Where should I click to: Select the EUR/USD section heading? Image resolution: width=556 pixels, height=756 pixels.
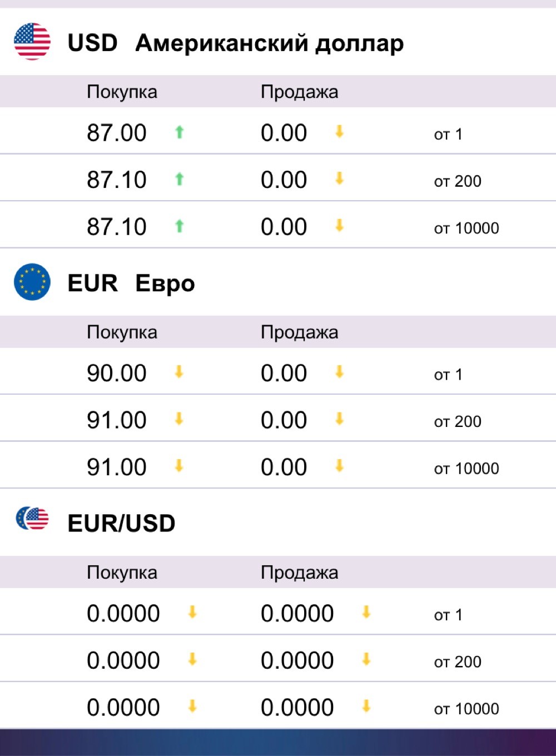pos(121,523)
